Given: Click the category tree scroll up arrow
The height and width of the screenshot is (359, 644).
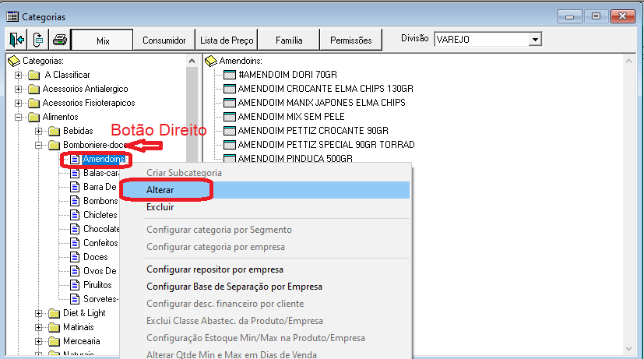Looking at the screenshot, I should coord(192,62).
